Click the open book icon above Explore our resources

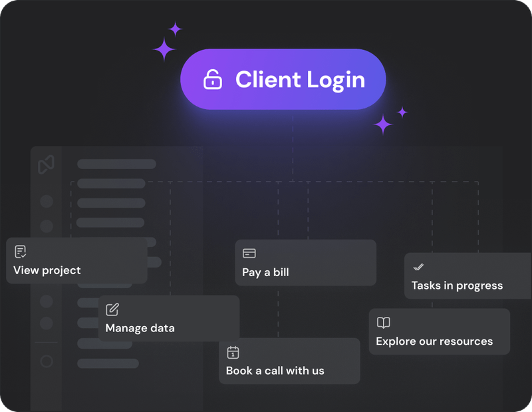point(384,323)
